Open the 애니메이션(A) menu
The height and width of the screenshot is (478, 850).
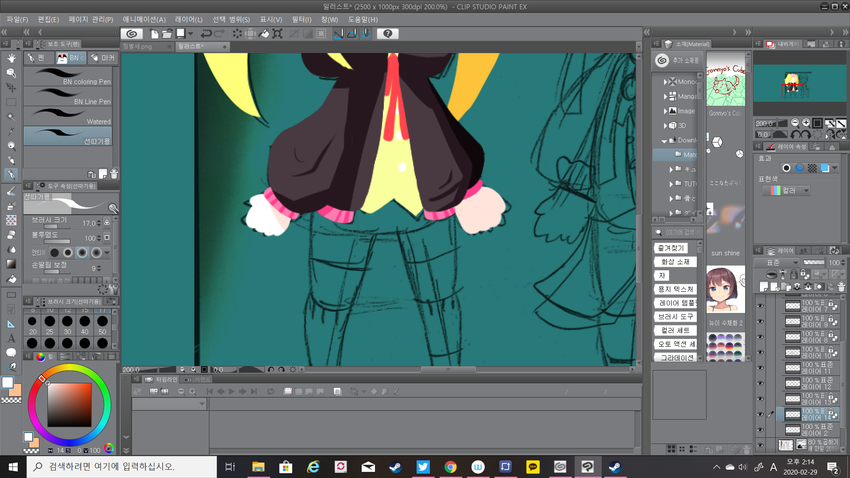(144, 20)
